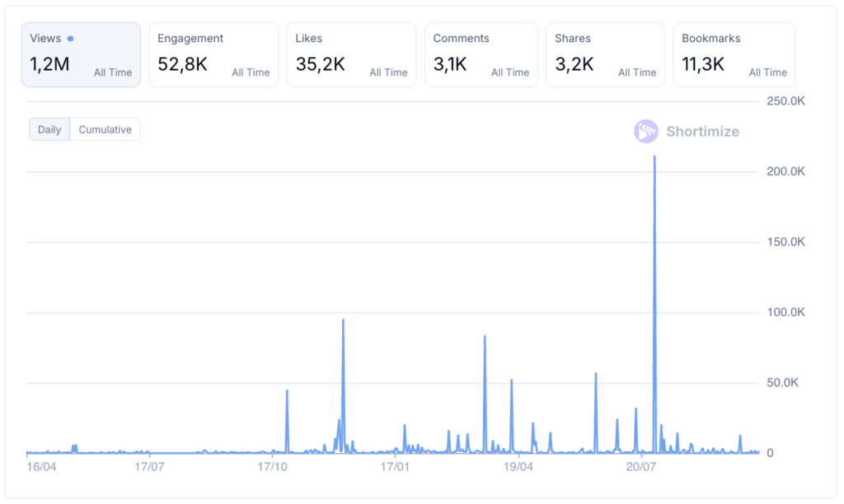This screenshot has width=844, height=504.
Task: Open the Likes metric card
Action: (351, 54)
